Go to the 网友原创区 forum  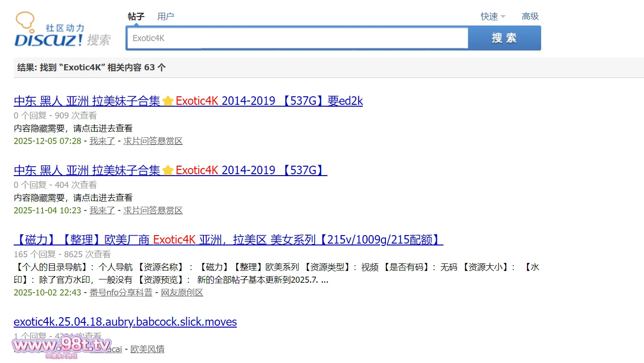coord(182,293)
